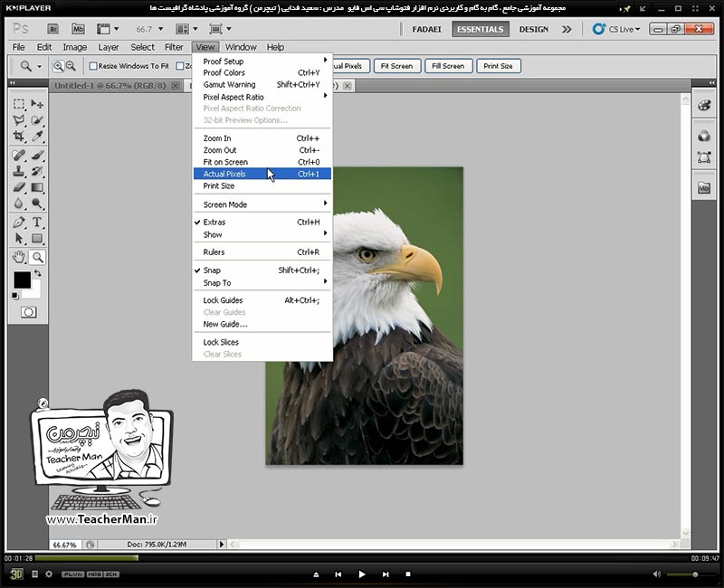Click the Print Size button

point(499,66)
